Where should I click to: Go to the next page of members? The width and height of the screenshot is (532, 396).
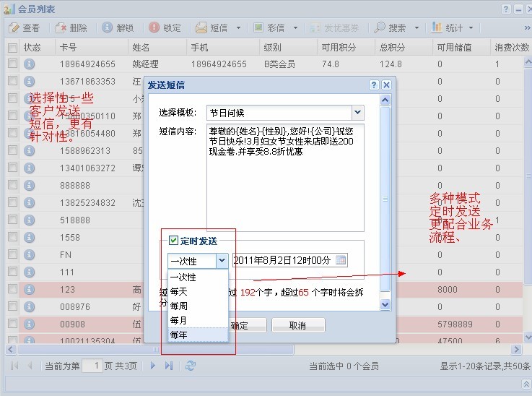153,366
